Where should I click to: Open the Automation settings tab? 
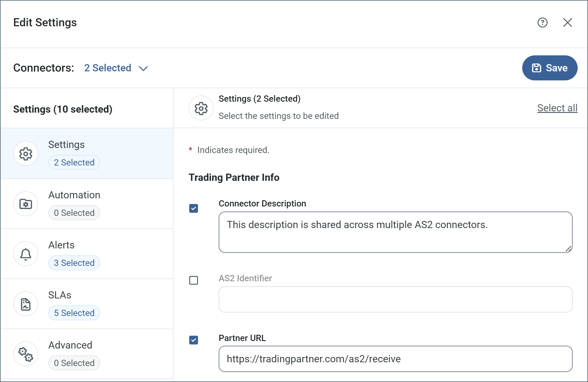click(x=74, y=195)
